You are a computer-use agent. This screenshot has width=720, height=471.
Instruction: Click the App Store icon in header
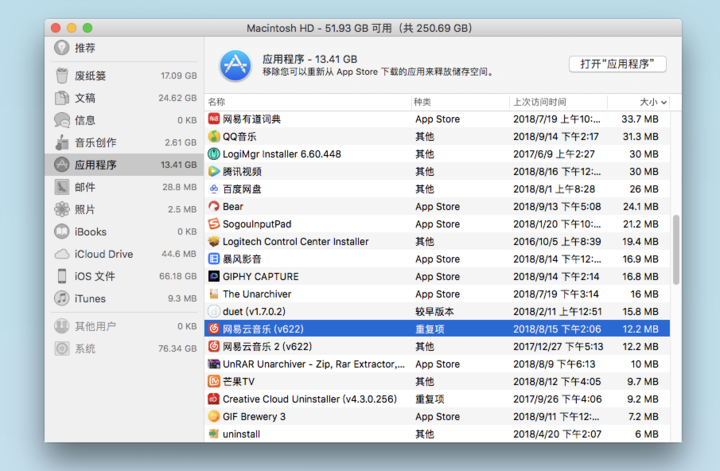coord(233,66)
